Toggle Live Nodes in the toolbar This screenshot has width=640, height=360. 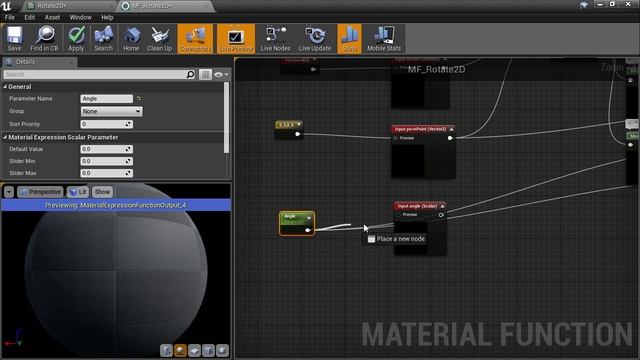[276, 38]
